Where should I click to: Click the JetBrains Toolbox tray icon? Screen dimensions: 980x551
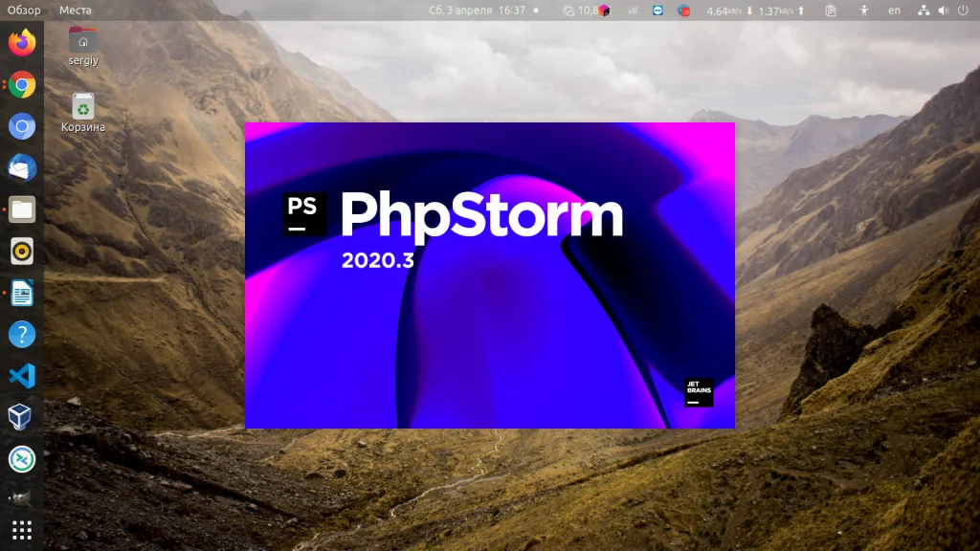pyautogui.click(x=605, y=11)
